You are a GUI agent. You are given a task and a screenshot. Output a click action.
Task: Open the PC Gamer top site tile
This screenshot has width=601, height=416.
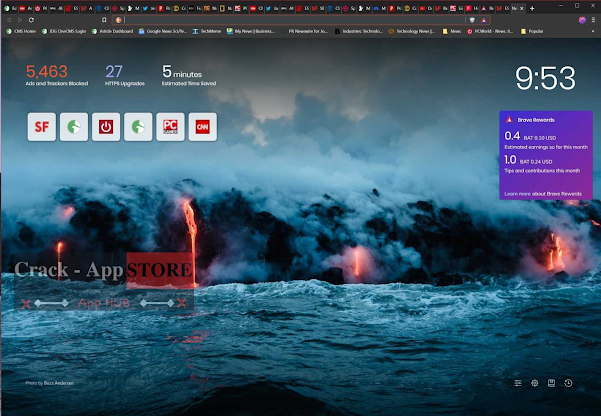point(171,127)
